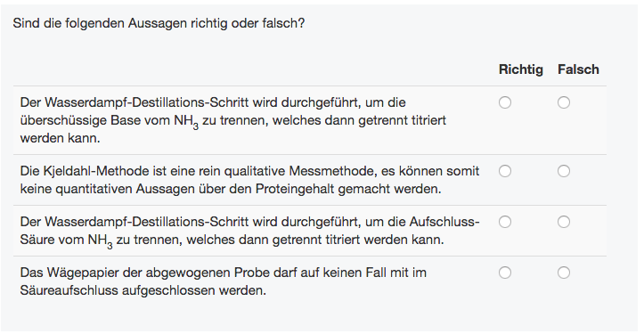
Task: Mark the excess base distillation statement as Richtig
Action: coord(505,102)
